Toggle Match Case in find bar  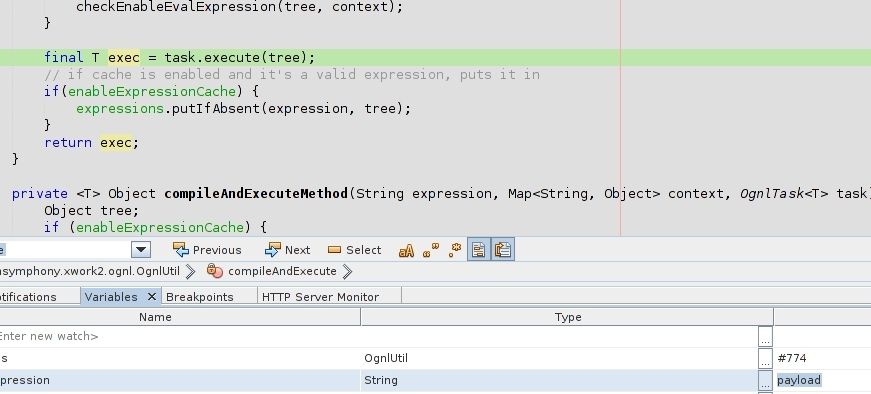coord(406,250)
